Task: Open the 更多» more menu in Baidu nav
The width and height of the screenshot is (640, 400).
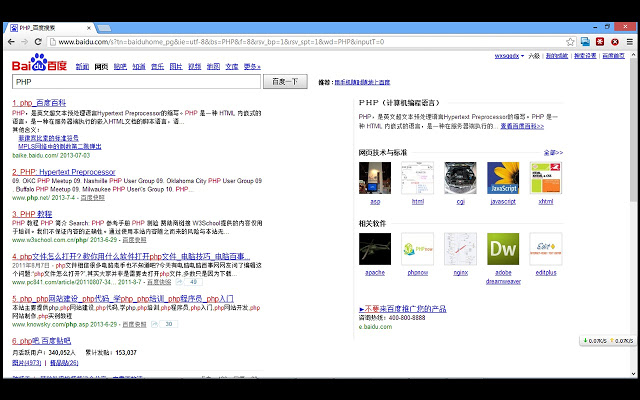Action: (252, 67)
